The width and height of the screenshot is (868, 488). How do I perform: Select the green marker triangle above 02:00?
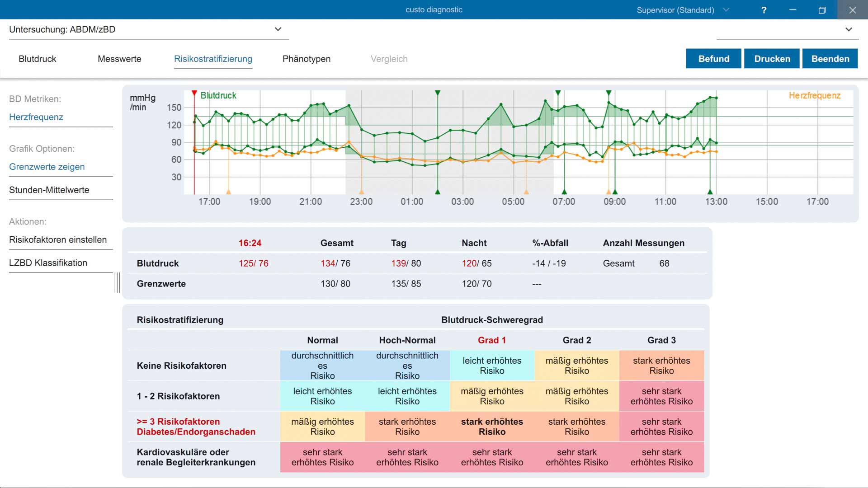click(438, 93)
